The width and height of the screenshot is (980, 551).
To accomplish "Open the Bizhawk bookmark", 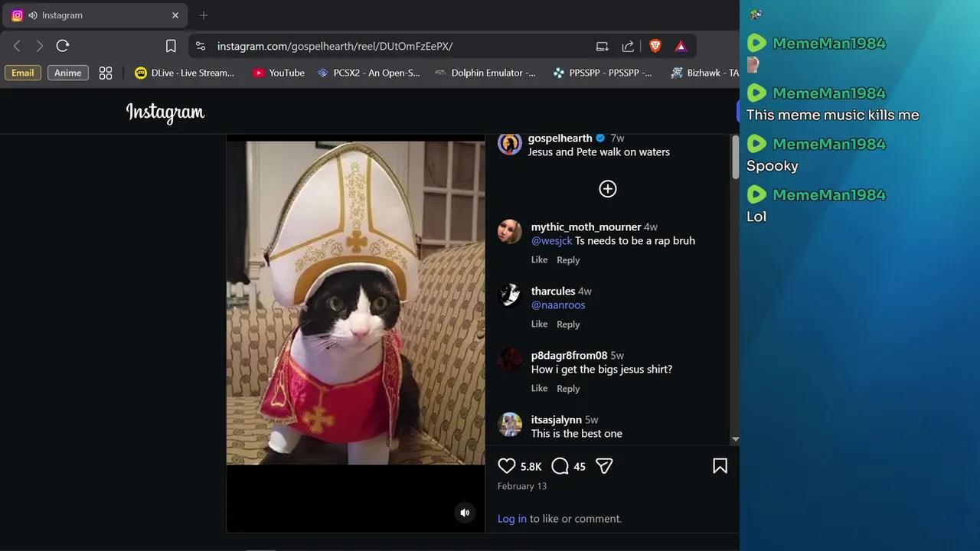I will [704, 73].
